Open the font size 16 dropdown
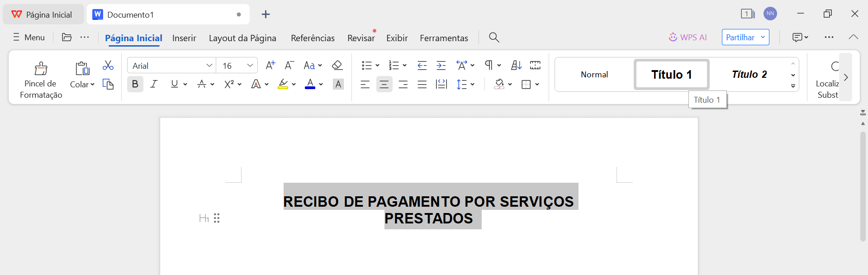868x275 pixels. point(250,66)
